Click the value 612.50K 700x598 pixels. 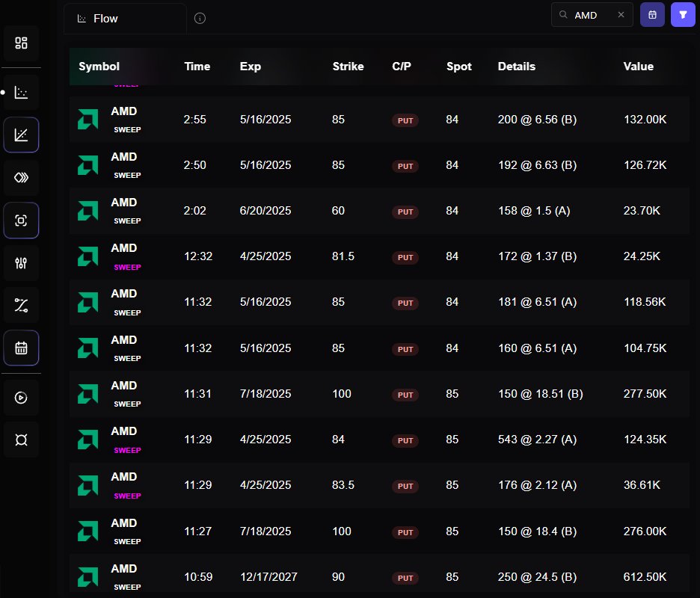click(645, 576)
